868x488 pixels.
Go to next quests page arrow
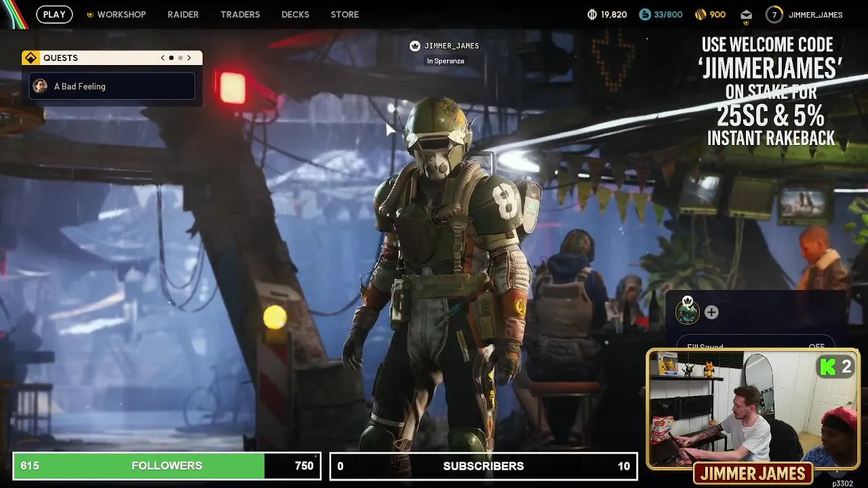189,58
